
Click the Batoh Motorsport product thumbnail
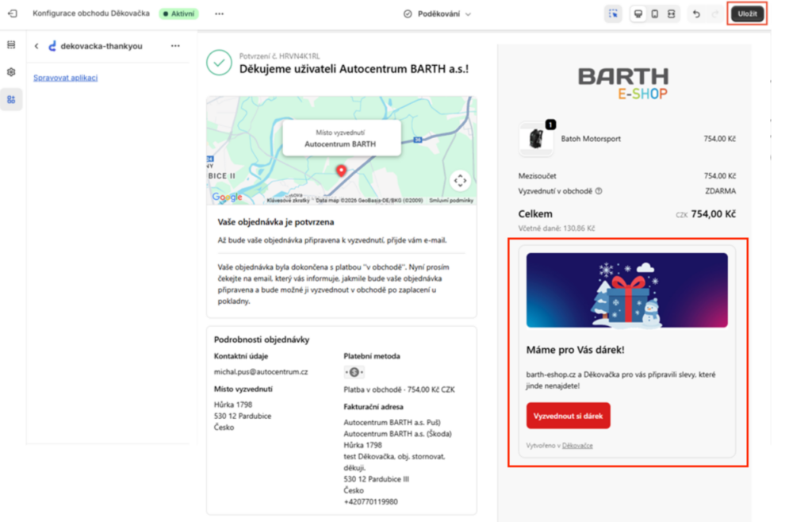(535, 140)
